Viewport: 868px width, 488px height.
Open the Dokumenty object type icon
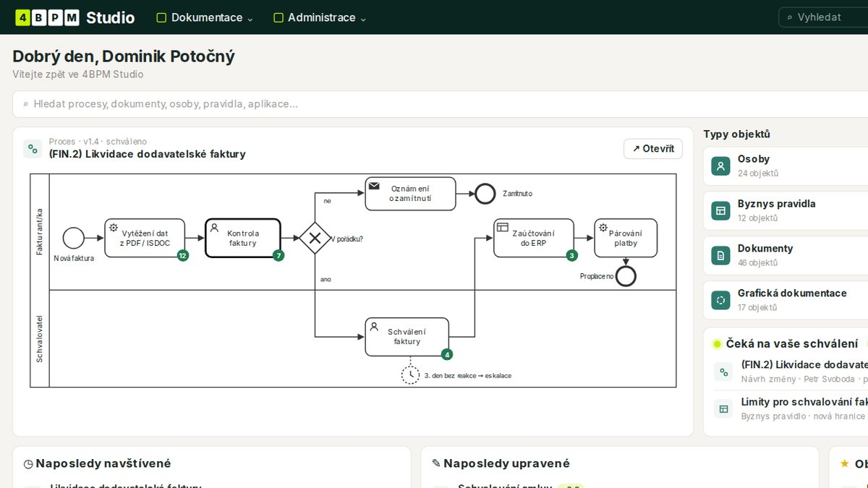point(720,256)
